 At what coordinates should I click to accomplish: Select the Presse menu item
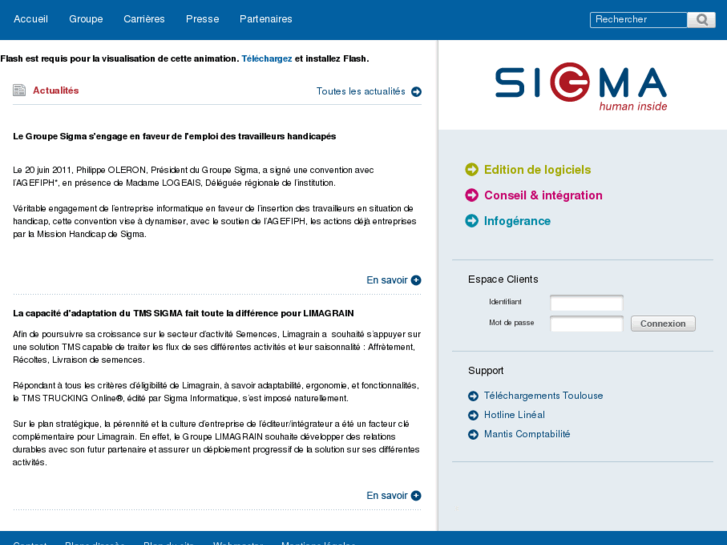(x=202, y=19)
